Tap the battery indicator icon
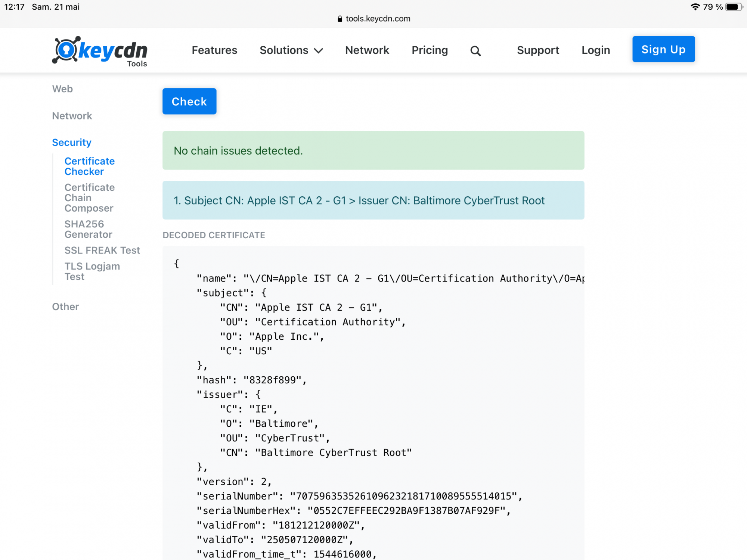This screenshot has width=747, height=560. point(734,7)
